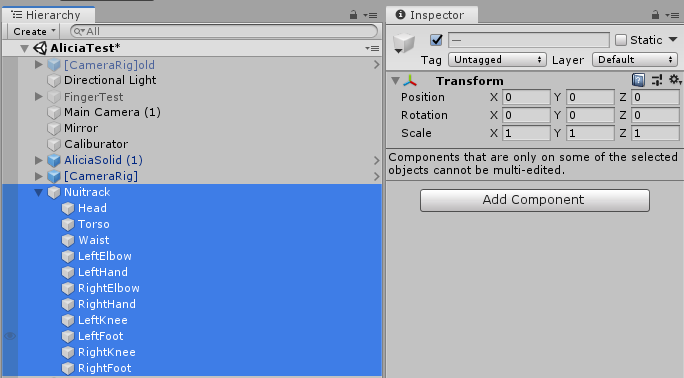Click the Scale Z field

(655, 133)
